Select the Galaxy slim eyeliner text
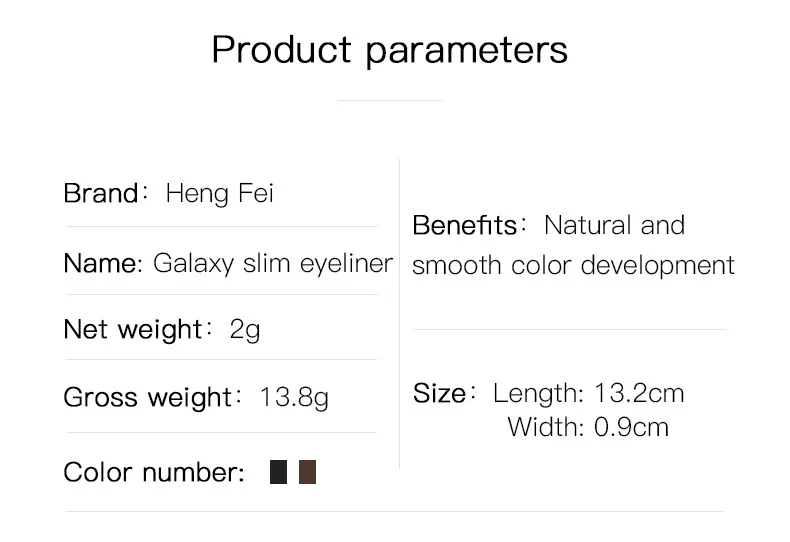 pyautogui.click(x=273, y=264)
